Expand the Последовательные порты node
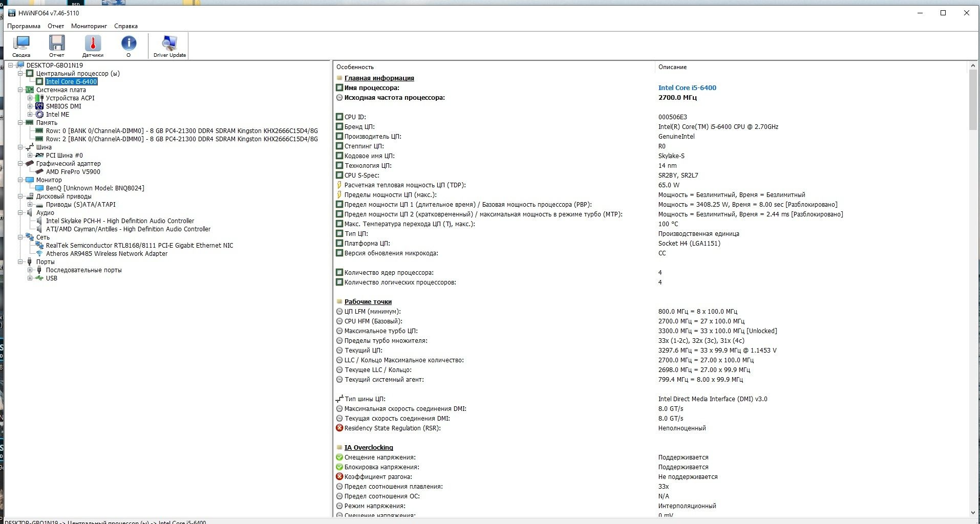The height and width of the screenshot is (524, 980). coord(30,270)
